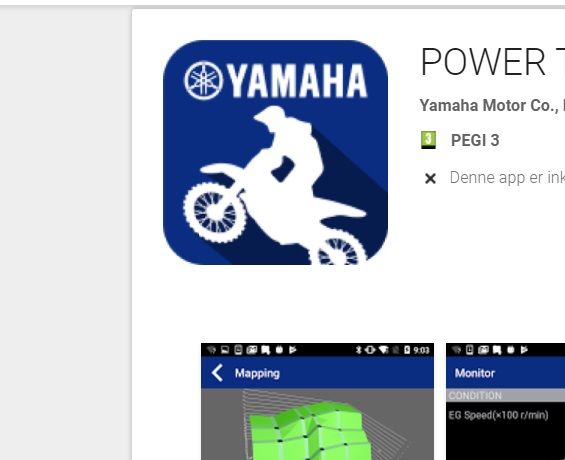Click the Wi-Fi signal icon near 9:03
Screen dimensions: 565x460
click(x=384, y=350)
